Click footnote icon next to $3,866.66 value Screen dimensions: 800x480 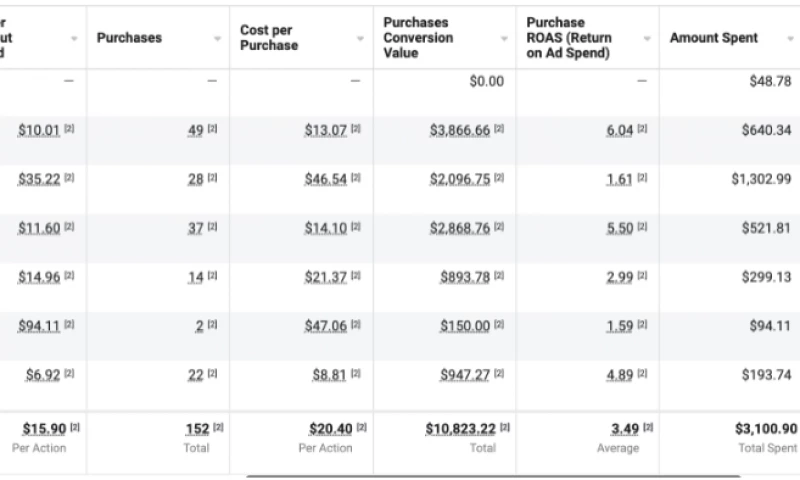[x=499, y=131]
